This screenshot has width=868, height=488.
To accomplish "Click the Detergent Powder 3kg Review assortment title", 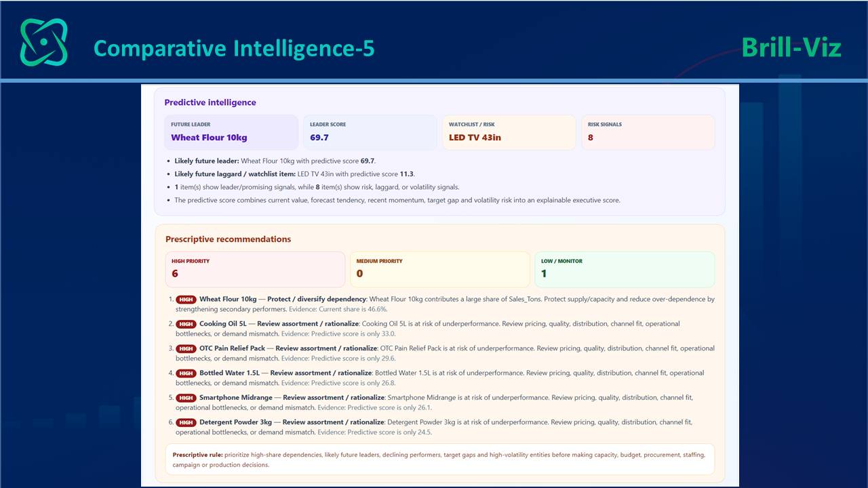I will pyautogui.click(x=292, y=422).
